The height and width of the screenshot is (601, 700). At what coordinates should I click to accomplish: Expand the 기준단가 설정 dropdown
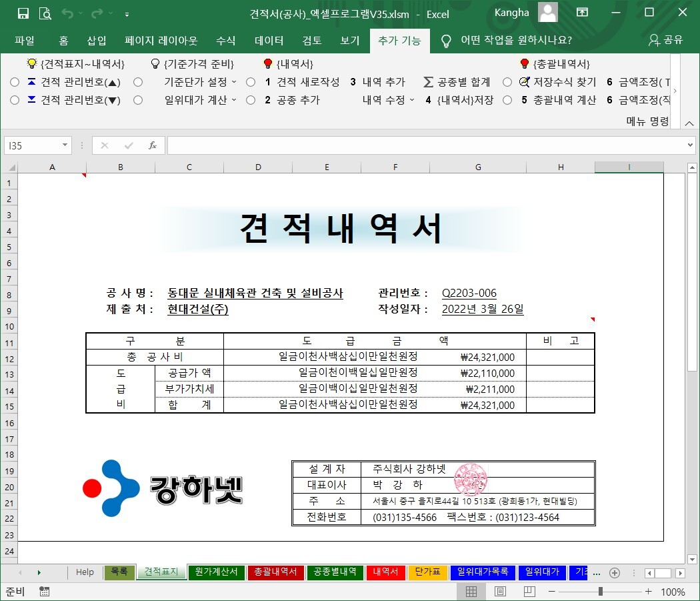pos(234,82)
